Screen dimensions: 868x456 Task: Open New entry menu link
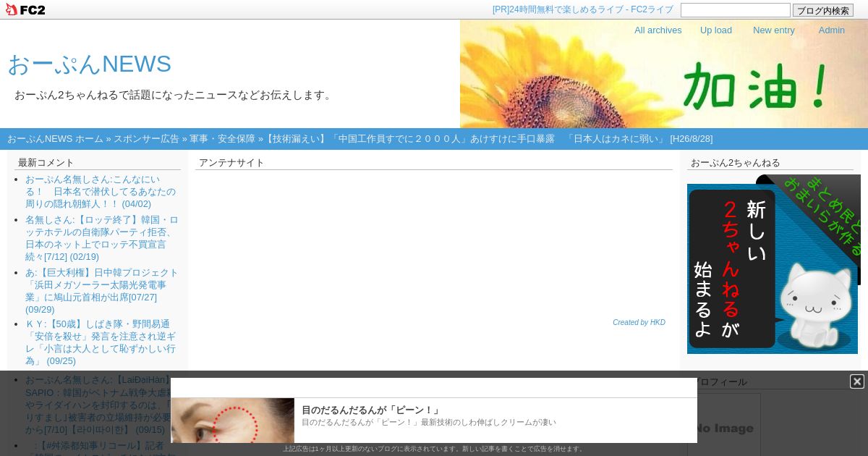pos(774,30)
